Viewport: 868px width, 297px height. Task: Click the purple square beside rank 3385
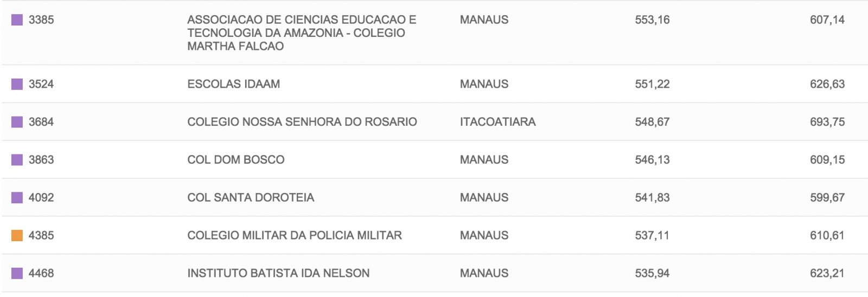pos(17,20)
